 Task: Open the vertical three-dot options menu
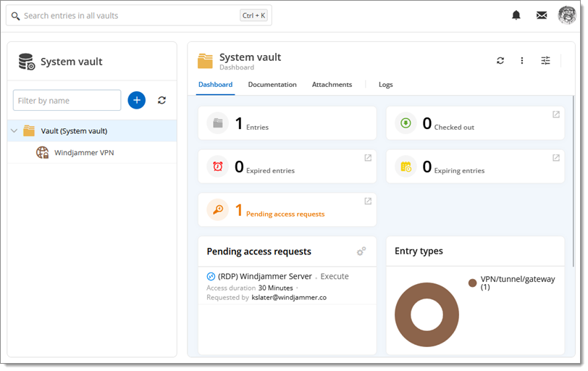click(x=522, y=61)
